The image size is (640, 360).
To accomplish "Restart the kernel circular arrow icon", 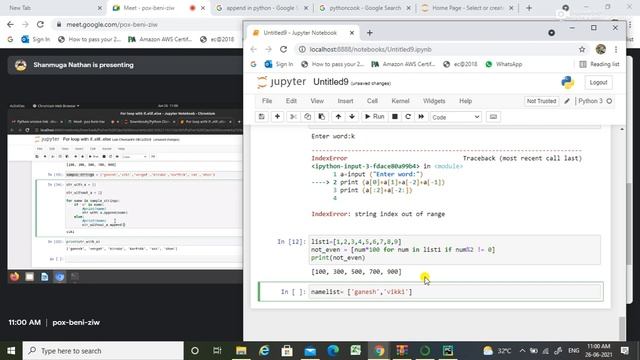I will point(408,117).
